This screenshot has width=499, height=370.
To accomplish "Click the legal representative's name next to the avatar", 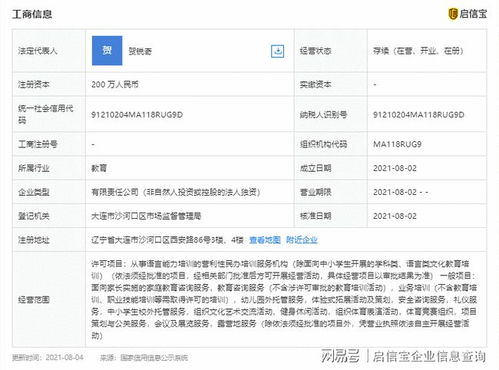I will [140, 51].
